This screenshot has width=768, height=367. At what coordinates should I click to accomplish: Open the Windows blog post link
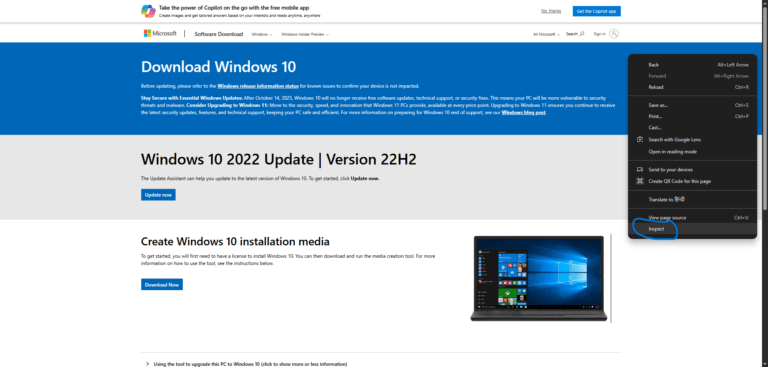tap(523, 112)
